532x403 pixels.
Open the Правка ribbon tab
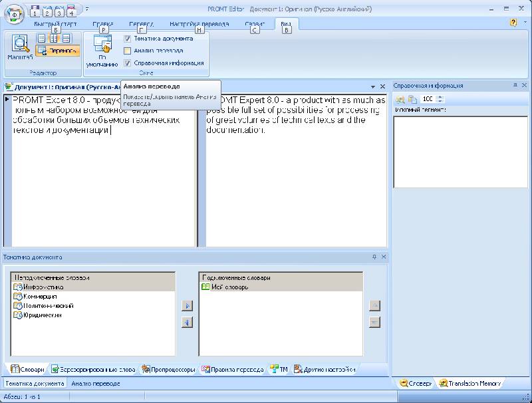pos(103,24)
